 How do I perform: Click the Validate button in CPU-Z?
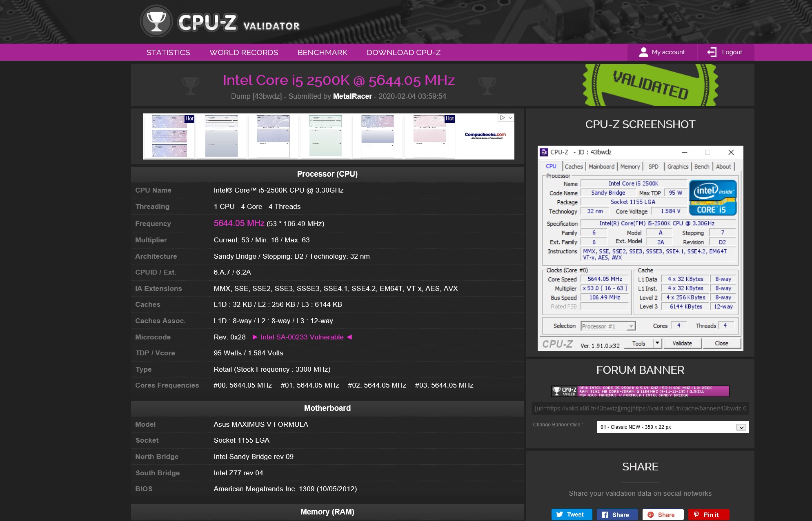click(x=682, y=343)
